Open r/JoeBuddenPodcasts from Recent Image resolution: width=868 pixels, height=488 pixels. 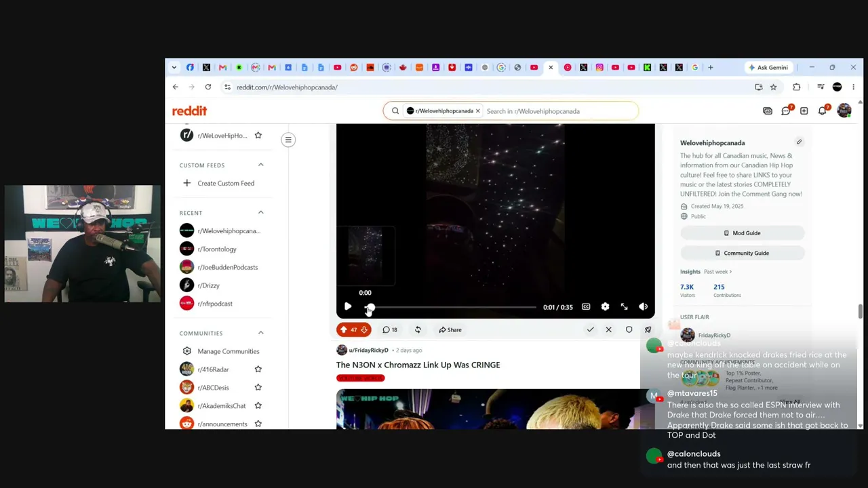227,267
